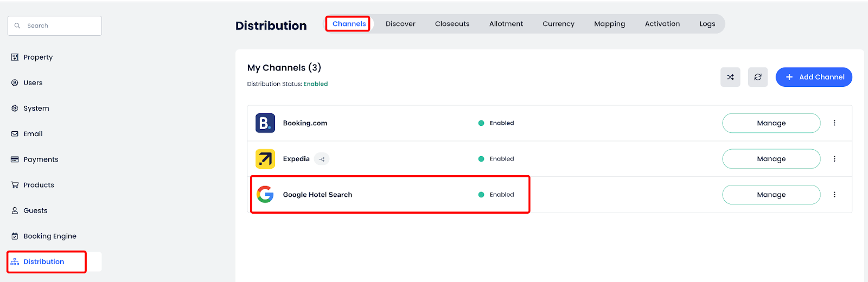Go to the Logs tab

click(707, 24)
